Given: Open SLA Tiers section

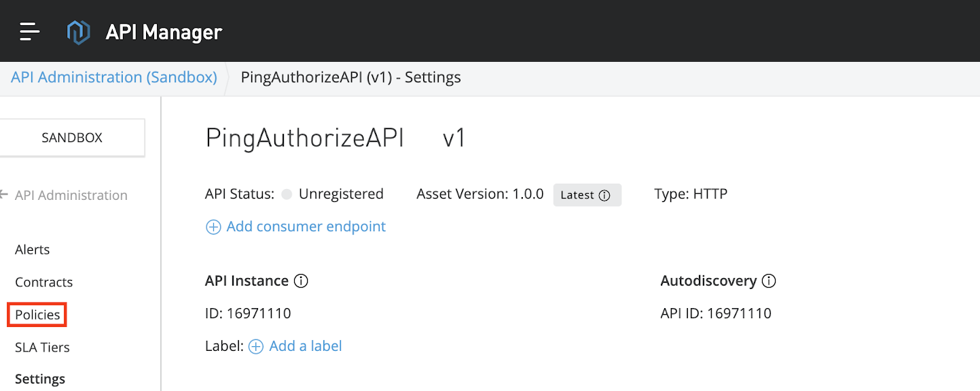Looking at the screenshot, I should (42, 347).
